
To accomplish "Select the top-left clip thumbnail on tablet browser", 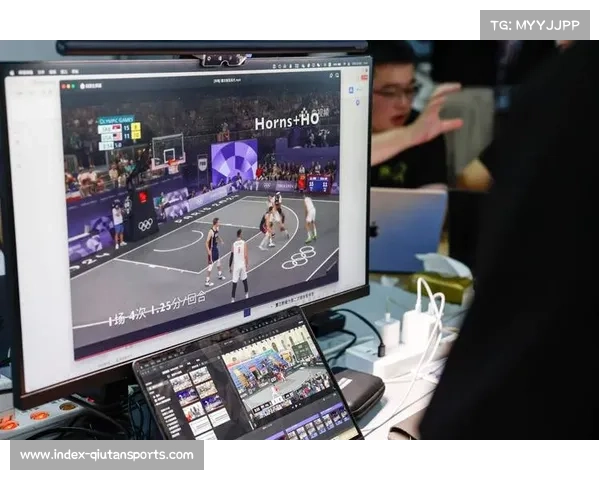I will (x=180, y=382).
